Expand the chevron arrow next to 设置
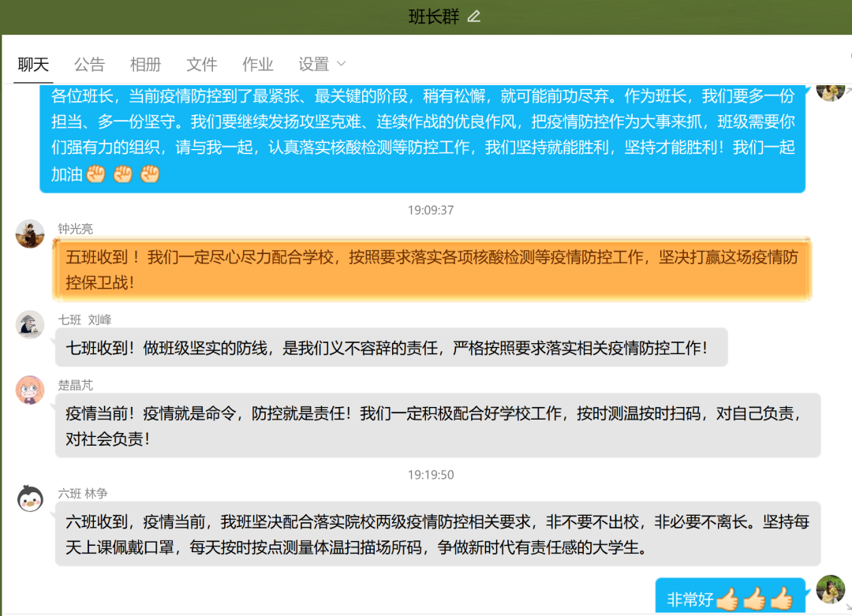 pyautogui.click(x=342, y=64)
